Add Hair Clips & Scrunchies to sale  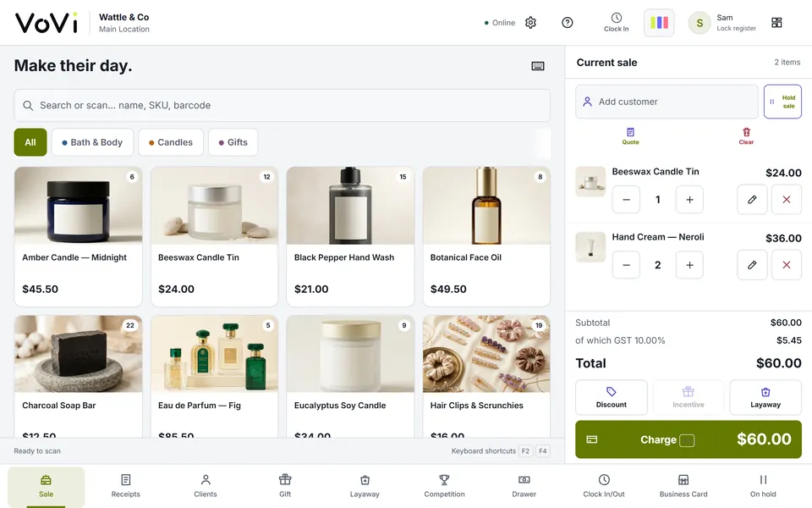click(x=486, y=376)
